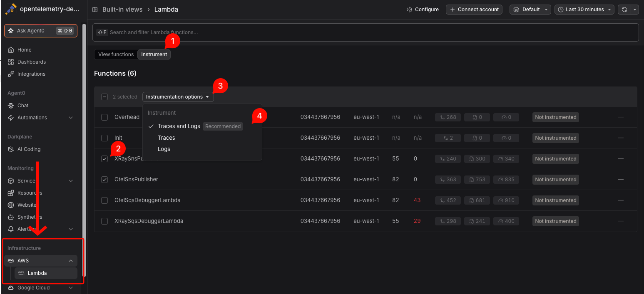Open the XRaySqsDebuggerLambda function name
The image size is (644, 294).
pos(149,221)
